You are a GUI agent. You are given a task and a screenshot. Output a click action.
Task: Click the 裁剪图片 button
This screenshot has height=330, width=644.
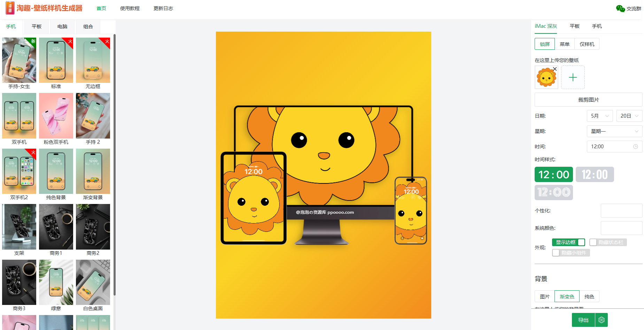[x=589, y=100]
